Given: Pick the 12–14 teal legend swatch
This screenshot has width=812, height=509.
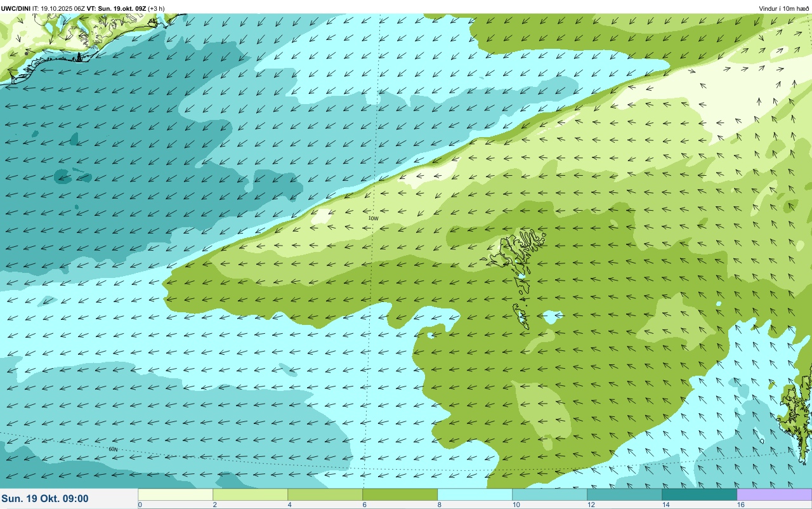Looking at the screenshot, I should [x=625, y=494].
